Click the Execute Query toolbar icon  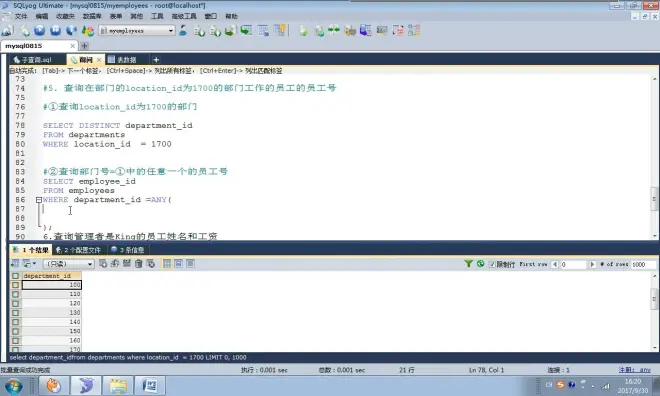40,30
